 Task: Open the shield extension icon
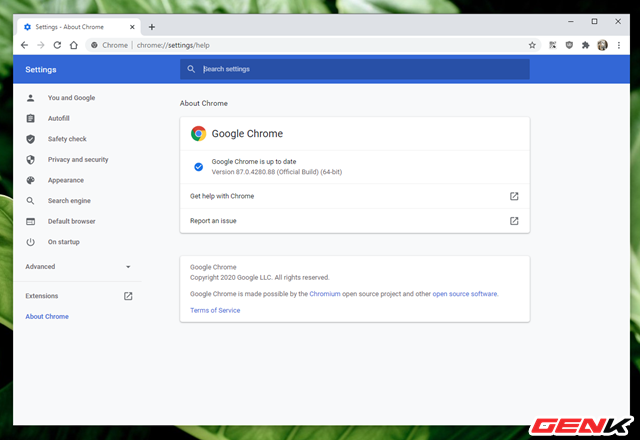(569, 45)
